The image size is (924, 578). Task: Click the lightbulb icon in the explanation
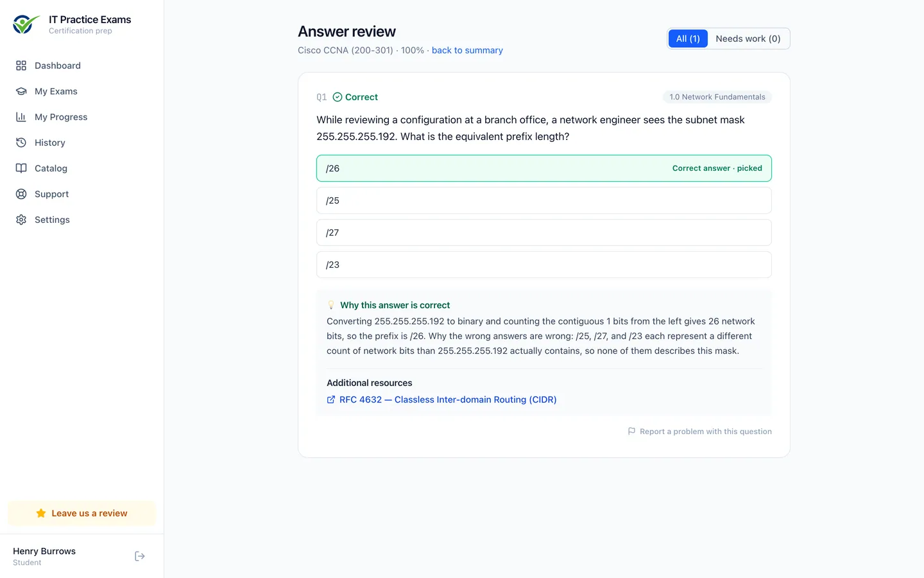pyautogui.click(x=331, y=305)
